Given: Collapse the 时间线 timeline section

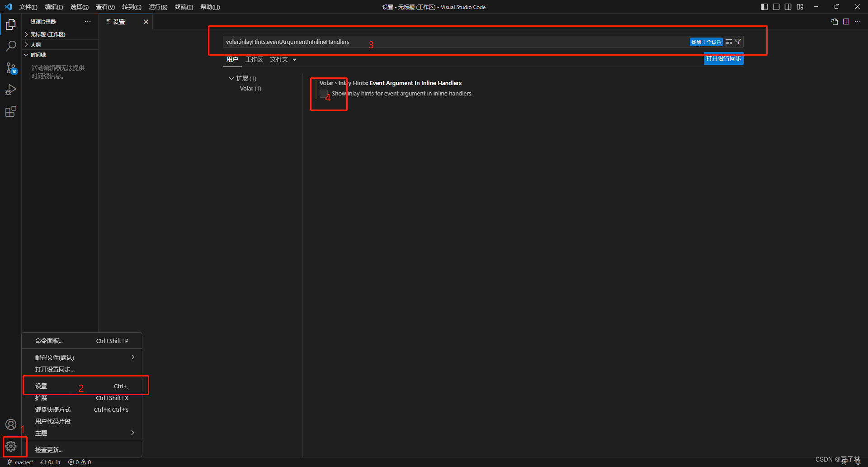Looking at the screenshot, I should coord(60,55).
